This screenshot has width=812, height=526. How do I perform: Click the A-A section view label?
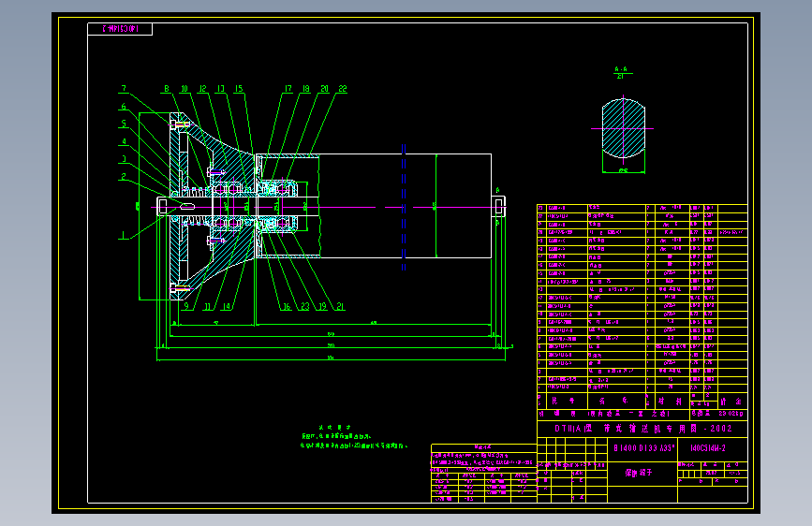(621, 69)
